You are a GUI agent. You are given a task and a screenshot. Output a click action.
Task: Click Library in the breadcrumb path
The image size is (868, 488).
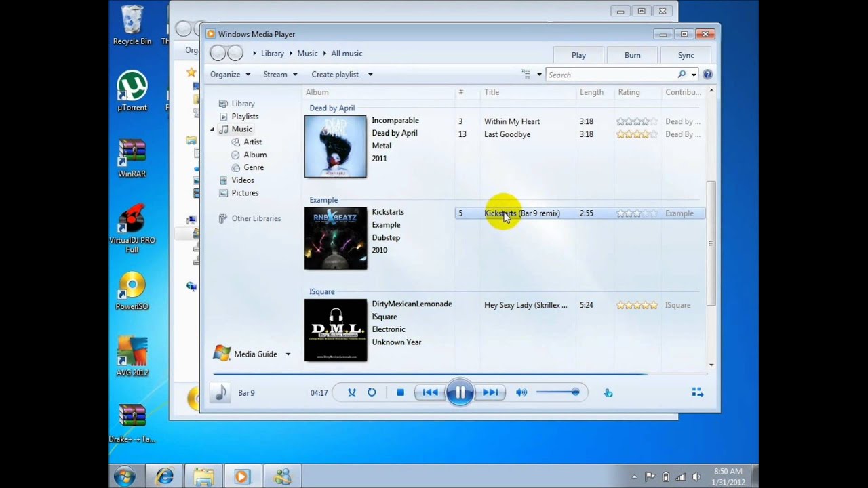click(x=273, y=54)
